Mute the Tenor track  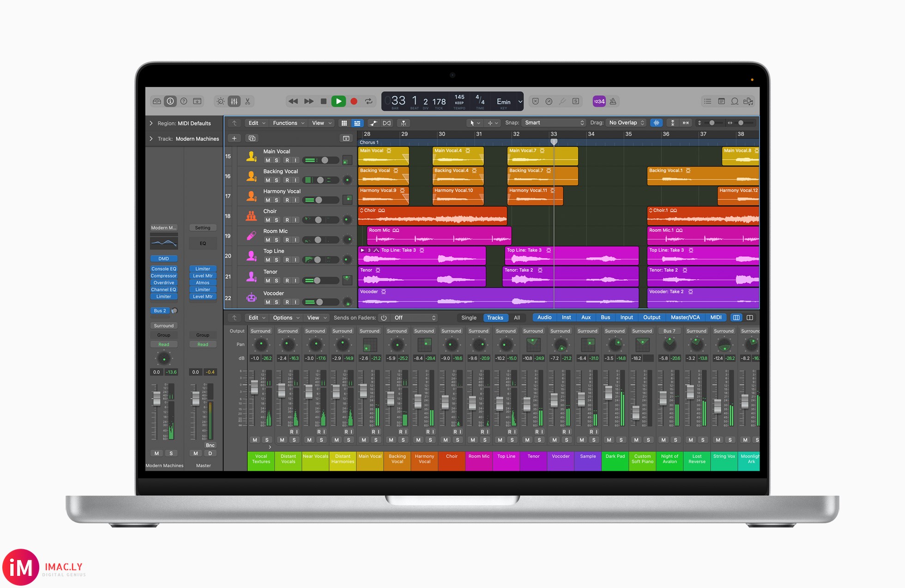coord(268,281)
